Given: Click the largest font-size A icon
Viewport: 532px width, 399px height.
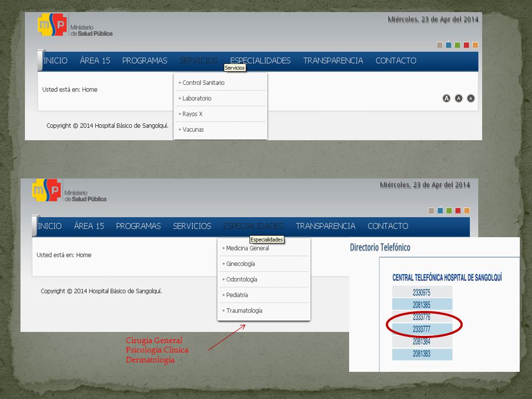Looking at the screenshot, I should point(447,99).
